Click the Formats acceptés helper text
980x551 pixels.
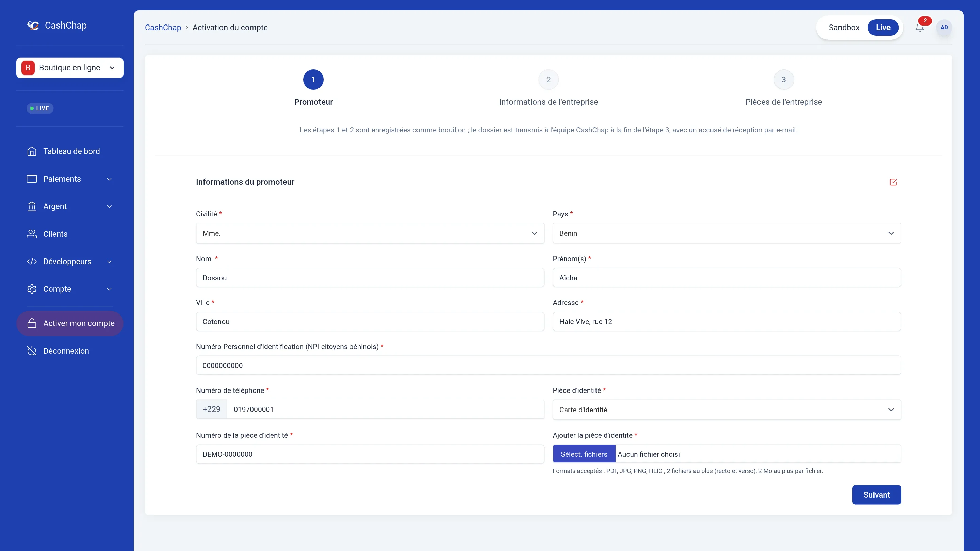(x=687, y=471)
